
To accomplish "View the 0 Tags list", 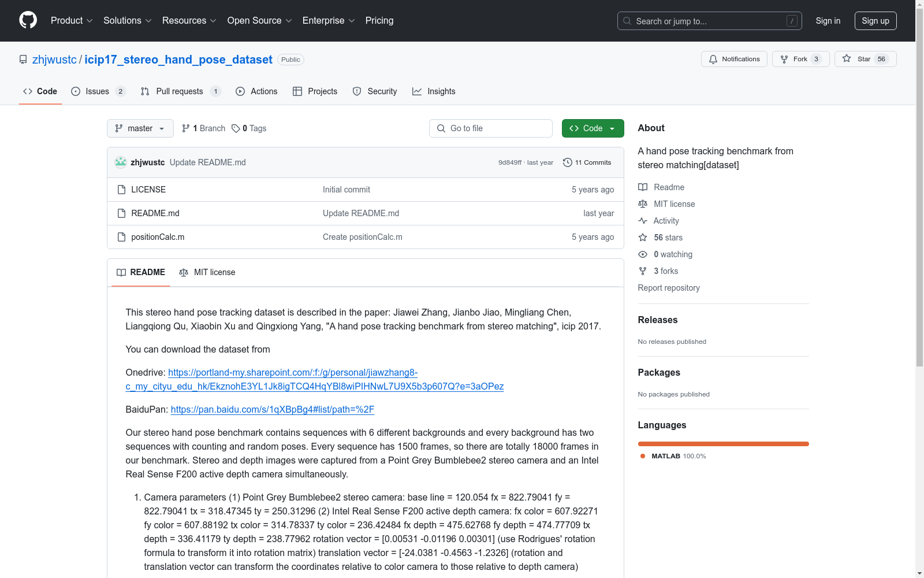I will (x=249, y=128).
